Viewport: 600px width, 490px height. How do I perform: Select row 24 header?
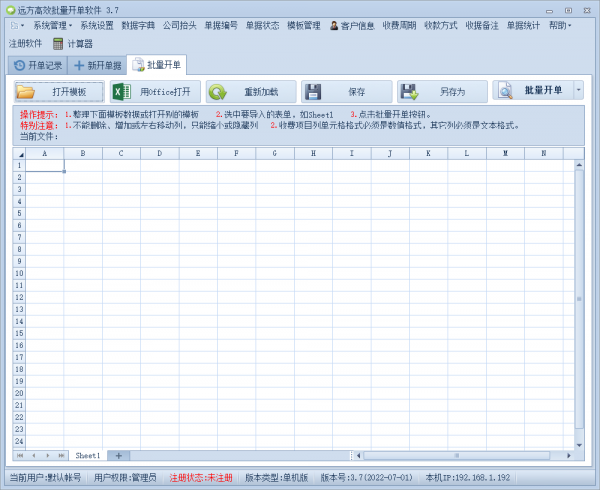coord(19,441)
